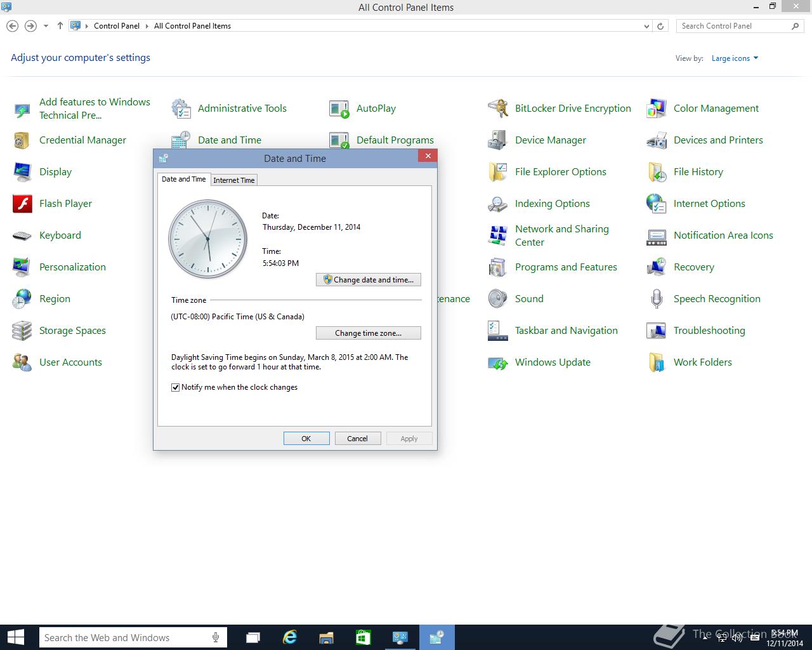Refresh the Control Panel view
The image size is (812, 650).
click(x=660, y=26)
